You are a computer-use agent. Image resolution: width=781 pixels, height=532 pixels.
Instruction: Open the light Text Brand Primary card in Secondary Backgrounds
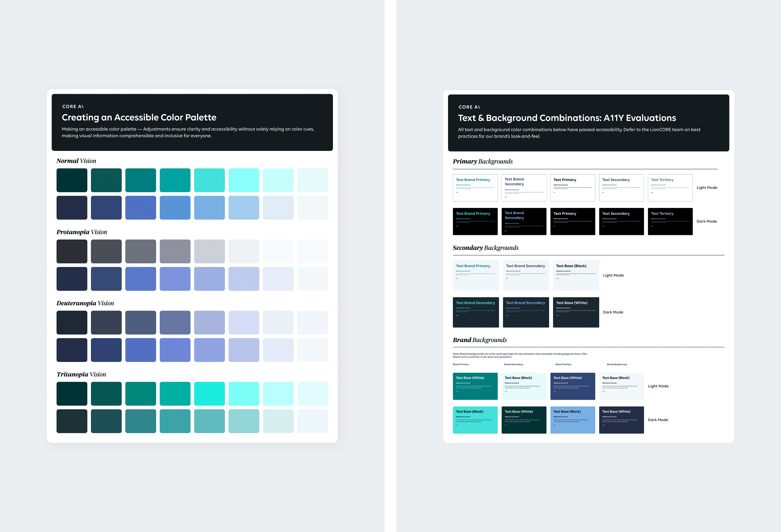coord(476,276)
